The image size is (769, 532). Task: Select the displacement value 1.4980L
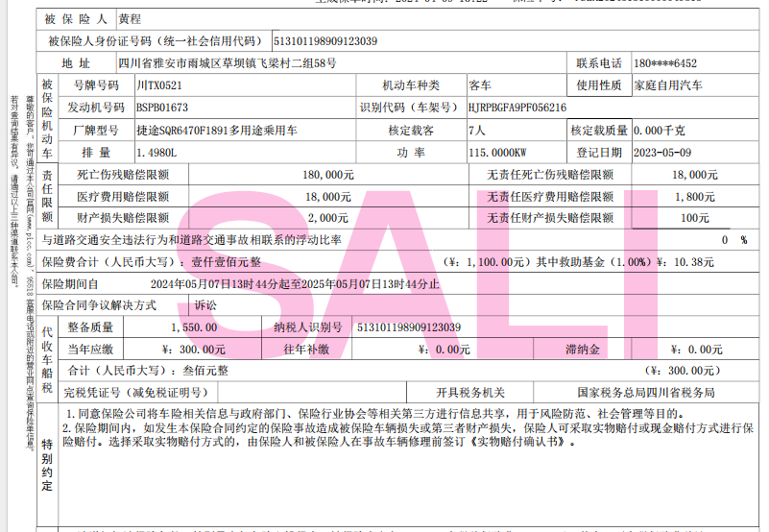point(158,152)
